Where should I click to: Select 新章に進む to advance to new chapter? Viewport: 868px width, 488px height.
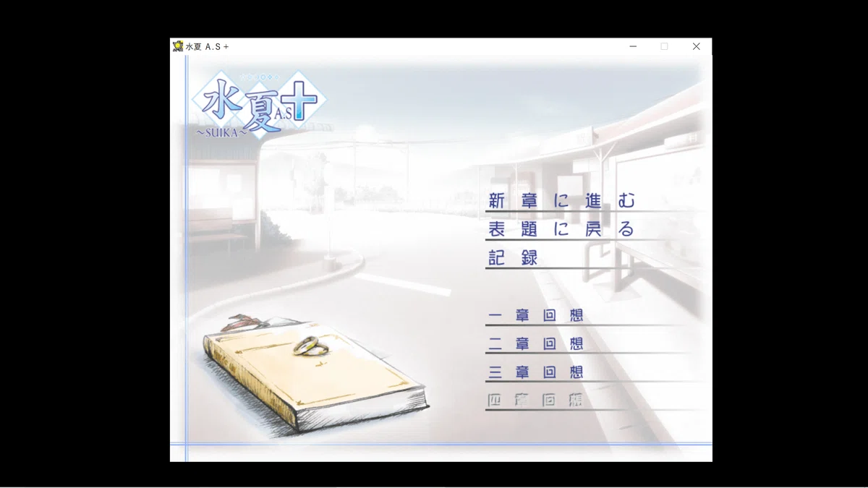pos(561,201)
